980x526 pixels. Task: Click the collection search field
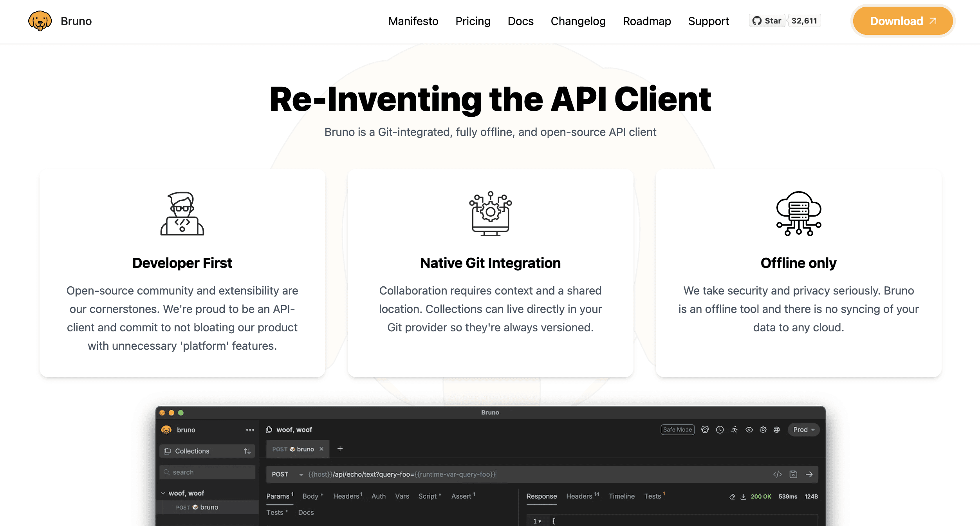pyautogui.click(x=207, y=472)
